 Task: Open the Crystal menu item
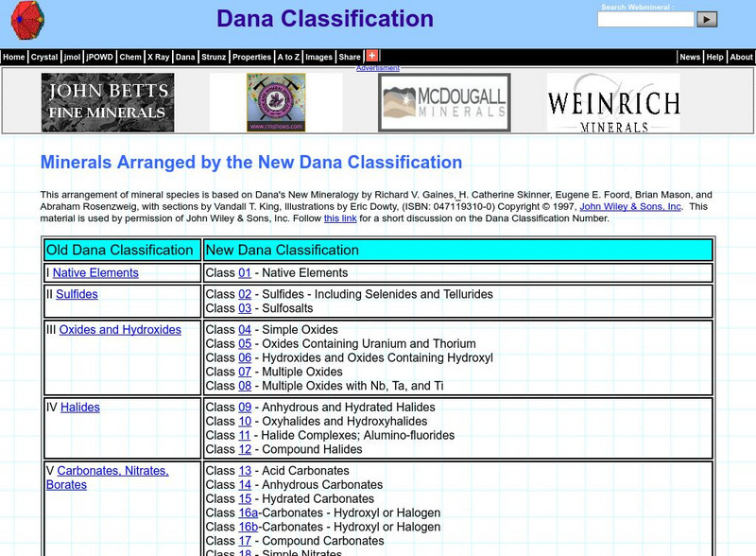point(44,57)
